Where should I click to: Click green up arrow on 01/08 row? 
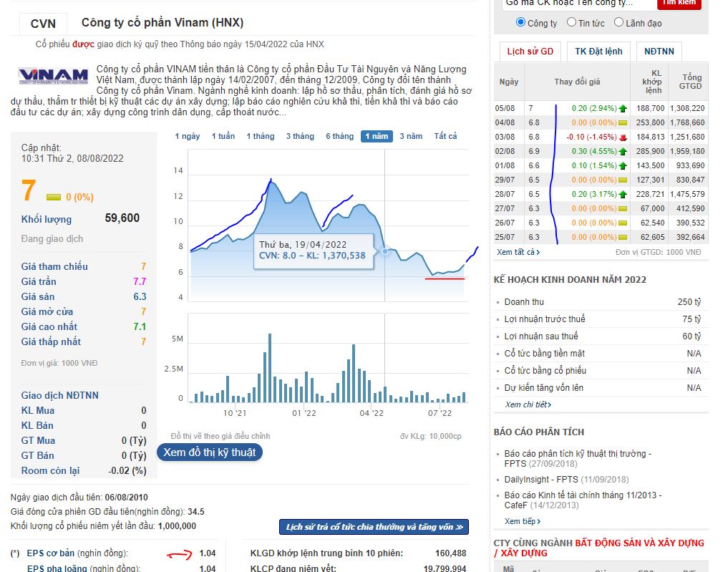tap(623, 166)
